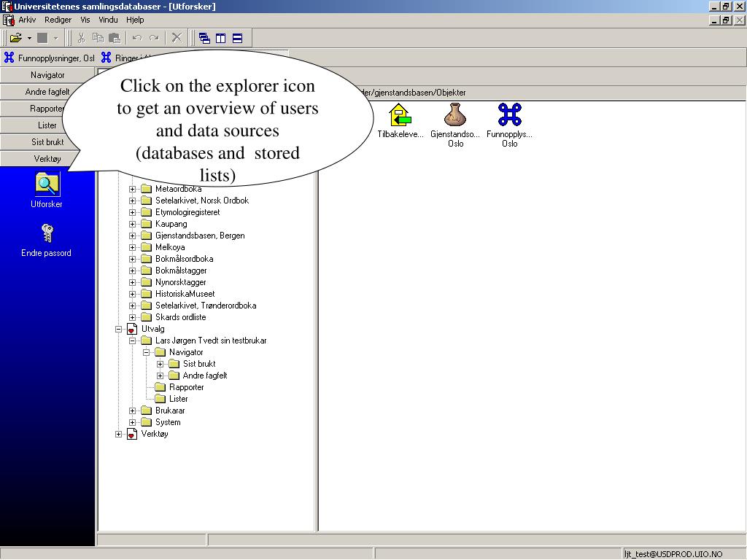Open the Gjenstandso... Oslo vase icon
The width and height of the screenshot is (747, 560).
[x=455, y=114]
